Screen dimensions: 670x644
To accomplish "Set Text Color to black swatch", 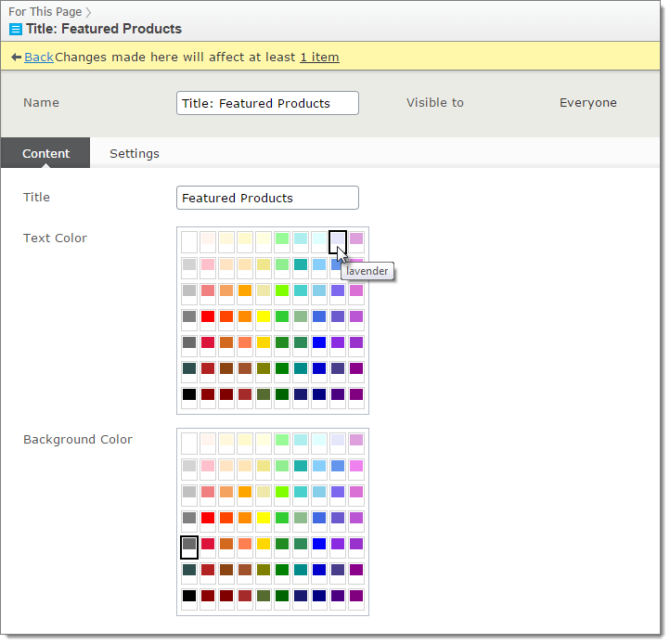I will pyautogui.click(x=189, y=394).
